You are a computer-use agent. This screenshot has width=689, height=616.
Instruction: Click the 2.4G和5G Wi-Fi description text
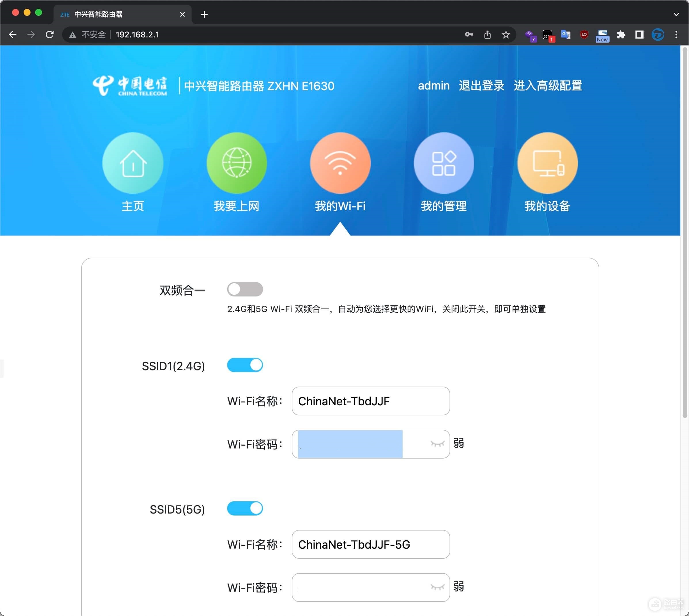[x=386, y=309]
